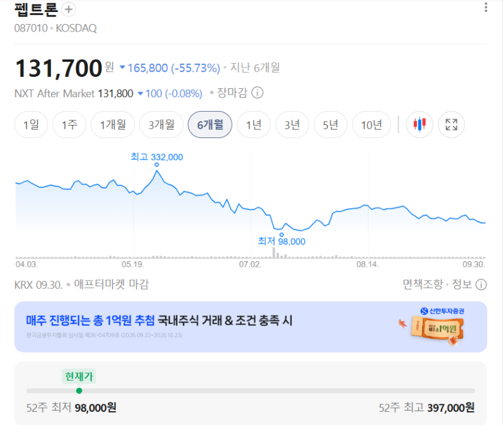Select the 1개월 chart period
Image resolution: width=504 pixels, height=425 pixels.
pyautogui.click(x=113, y=124)
